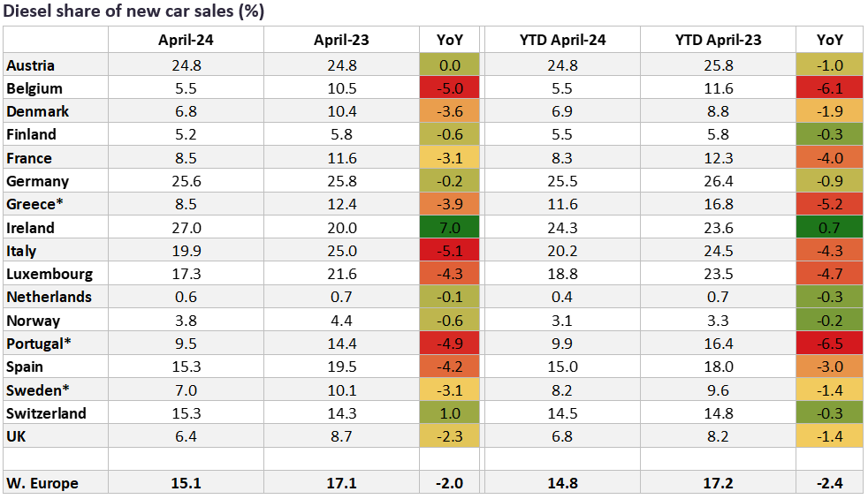Screen dimensions: 868x499
Task: Select the YTD April-23 column header
Action: pos(718,40)
